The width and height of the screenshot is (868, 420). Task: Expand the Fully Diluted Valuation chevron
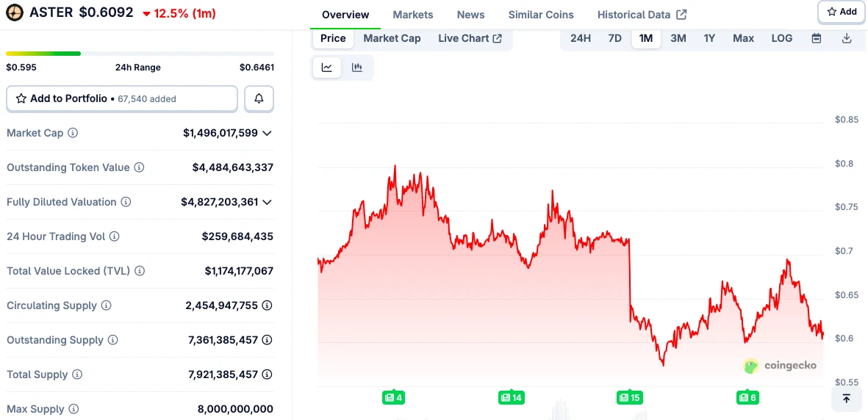(267, 202)
